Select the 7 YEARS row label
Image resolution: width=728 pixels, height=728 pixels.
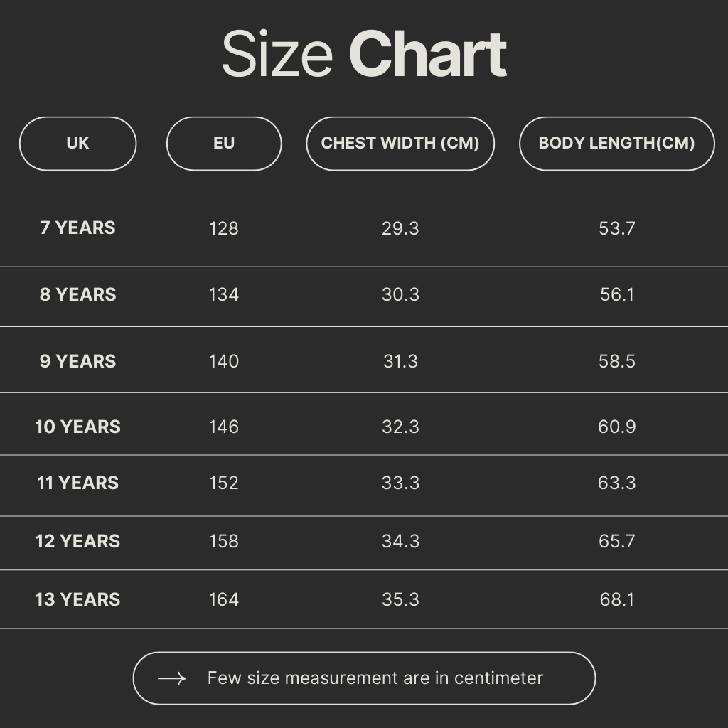click(x=77, y=228)
